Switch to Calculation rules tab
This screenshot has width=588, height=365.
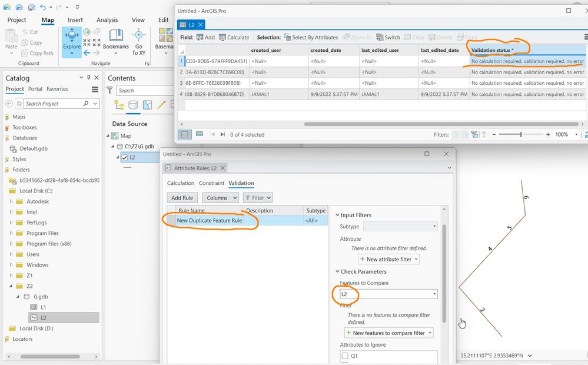[180, 183]
